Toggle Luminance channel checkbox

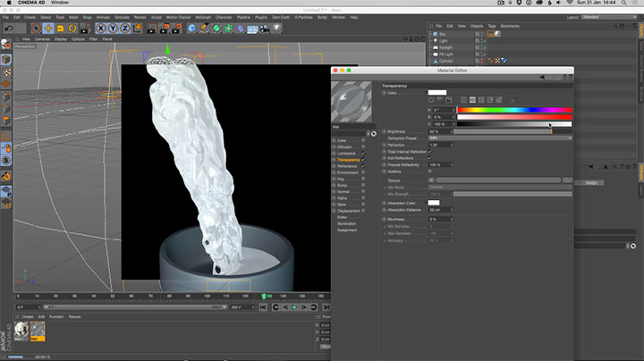tap(363, 154)
